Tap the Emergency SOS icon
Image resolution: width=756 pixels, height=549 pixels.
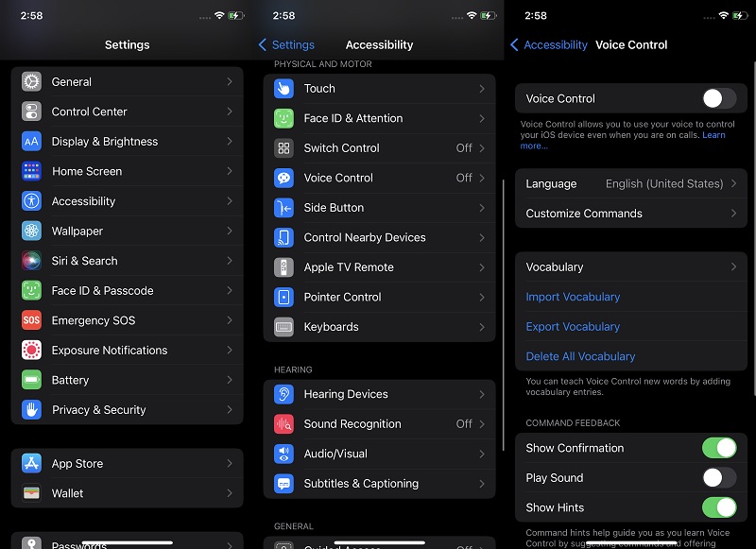[32, 320]
